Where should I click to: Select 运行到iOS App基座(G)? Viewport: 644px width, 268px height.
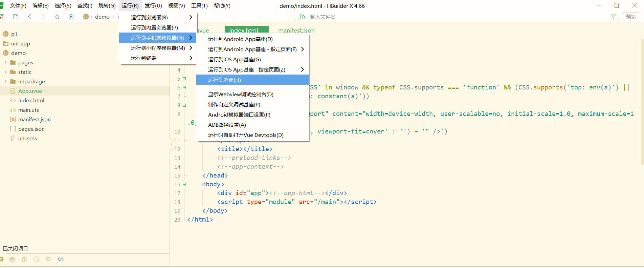coord(252,59)
